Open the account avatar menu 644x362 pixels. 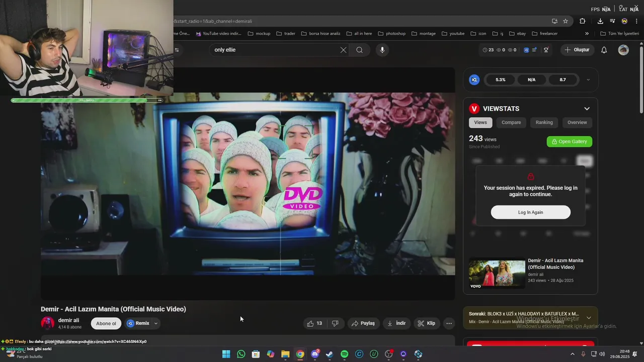point(623,50)
